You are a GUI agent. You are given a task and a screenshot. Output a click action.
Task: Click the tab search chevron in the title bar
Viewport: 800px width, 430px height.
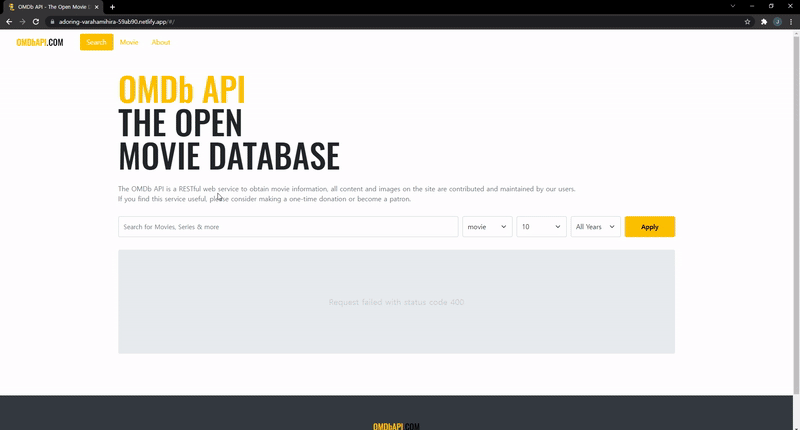733,6
